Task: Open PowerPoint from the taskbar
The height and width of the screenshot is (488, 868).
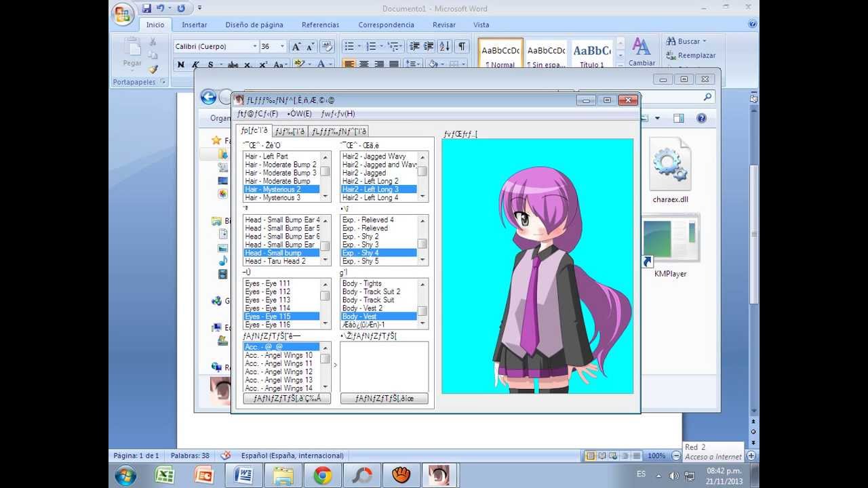Action: pos(204,475)
